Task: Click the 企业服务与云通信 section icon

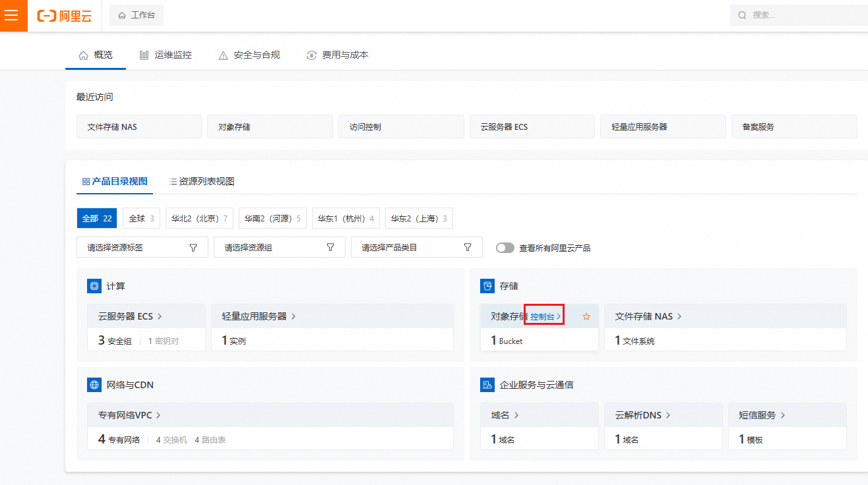Action: pyautogui.click(x=487, y=385)
